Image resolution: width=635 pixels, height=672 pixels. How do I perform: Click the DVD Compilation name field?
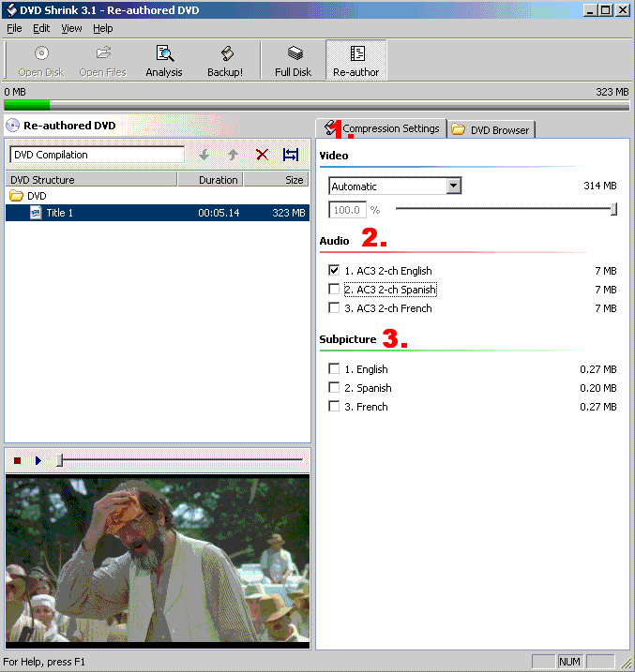[97, 155]
